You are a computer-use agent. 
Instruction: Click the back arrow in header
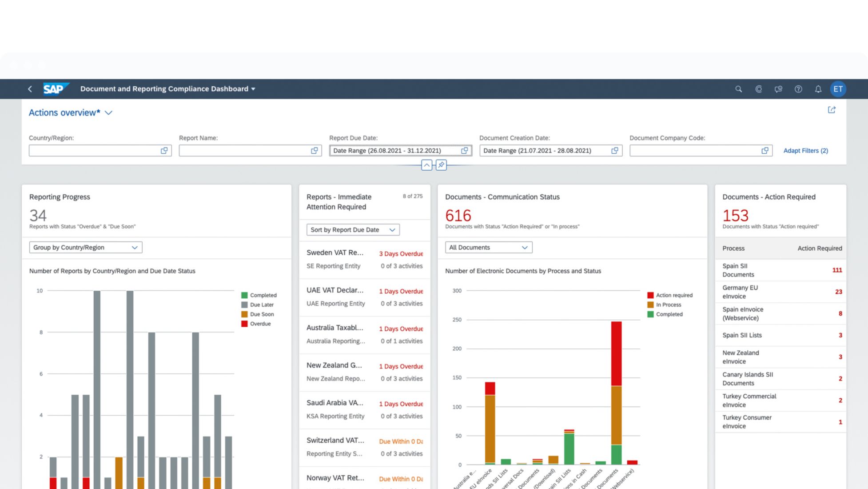(x=30, y=89)
